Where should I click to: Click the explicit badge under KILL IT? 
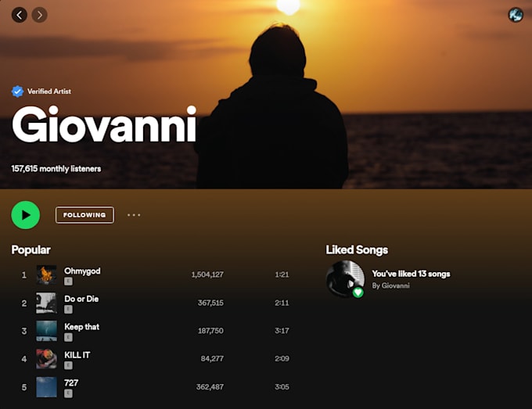coord(68,365)
